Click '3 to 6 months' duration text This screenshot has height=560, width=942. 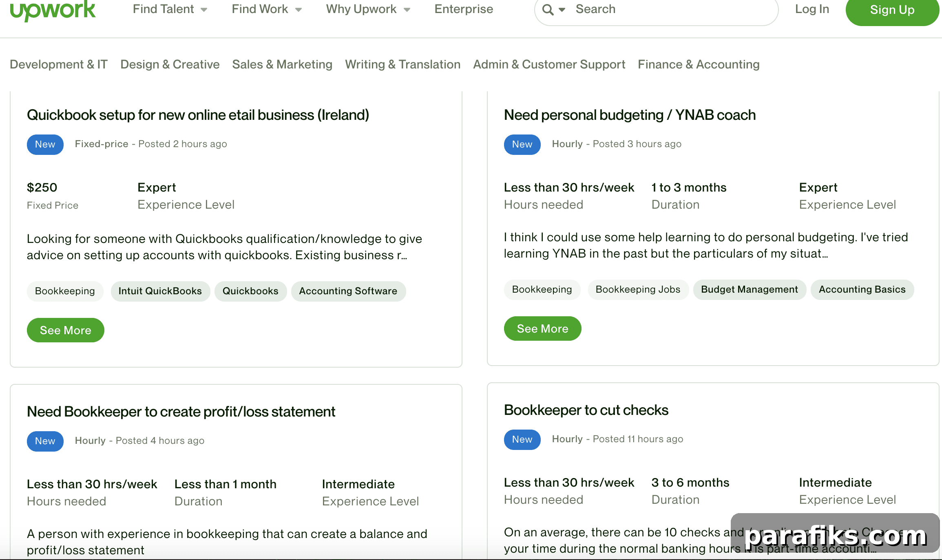point(690,483)
